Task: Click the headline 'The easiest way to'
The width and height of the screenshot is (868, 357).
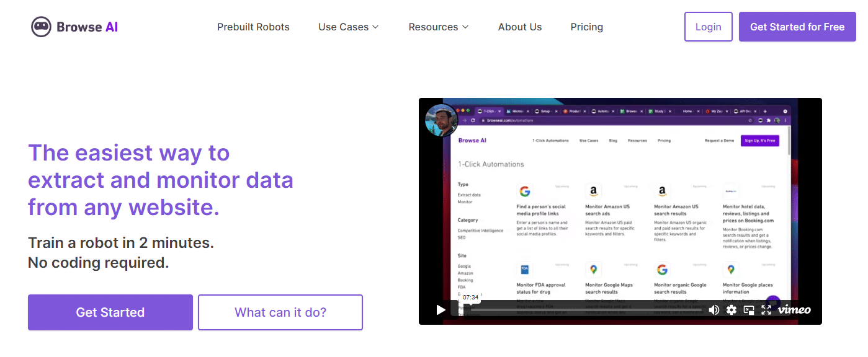Action: click(129, 152)
